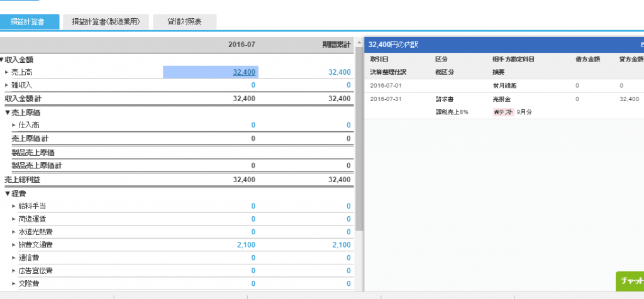Open the green チャット button
Image resolution: width=644 pixels, height=299 pixels.
(x=630, y=281)
